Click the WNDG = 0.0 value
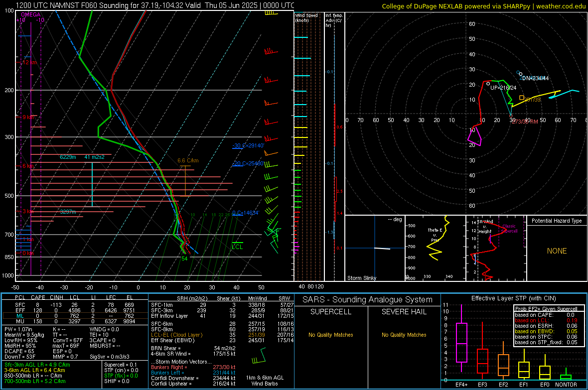 104,329
